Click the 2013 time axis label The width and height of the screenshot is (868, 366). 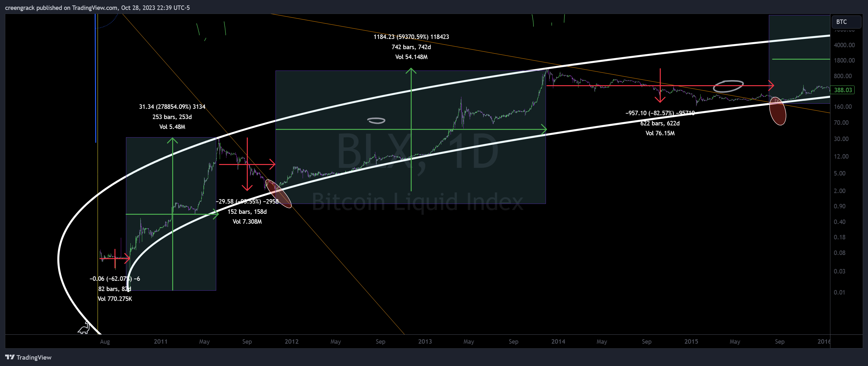tap(425, 341)
